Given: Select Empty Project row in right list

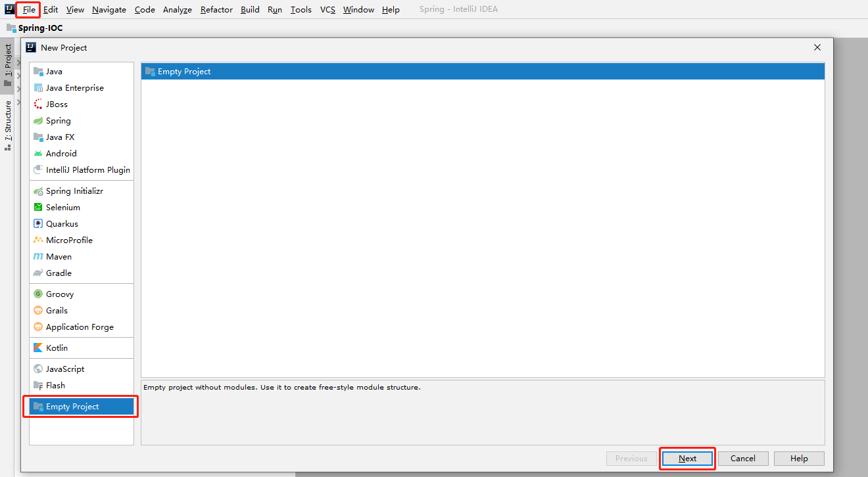Looking at the screenshot, I should [x=483, y=71].
